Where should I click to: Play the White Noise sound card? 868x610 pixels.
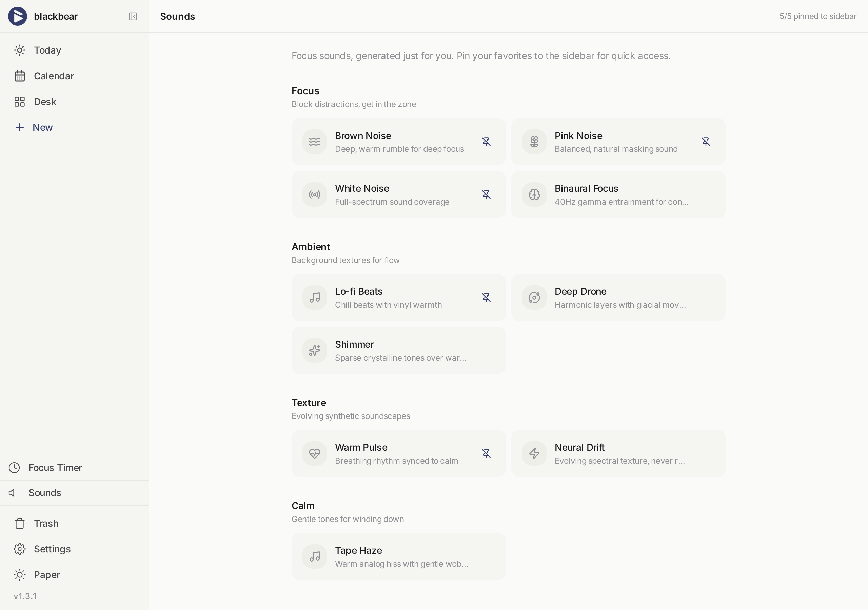392,195
